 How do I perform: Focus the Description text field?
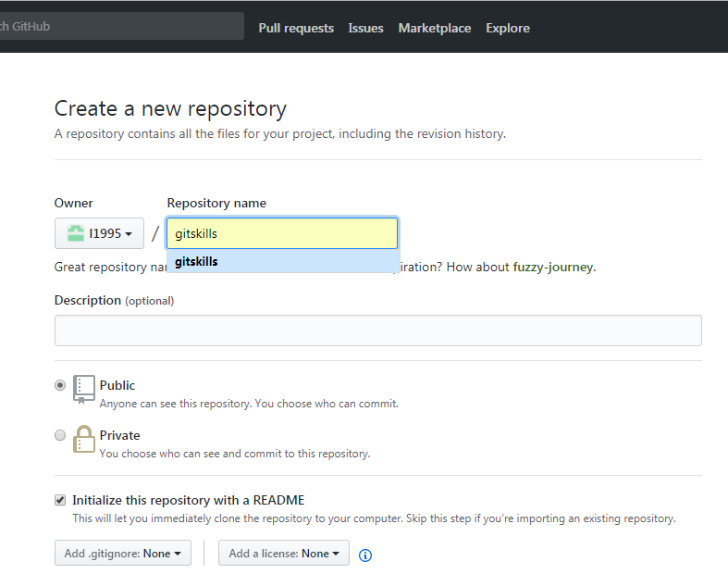coord(377,331)
